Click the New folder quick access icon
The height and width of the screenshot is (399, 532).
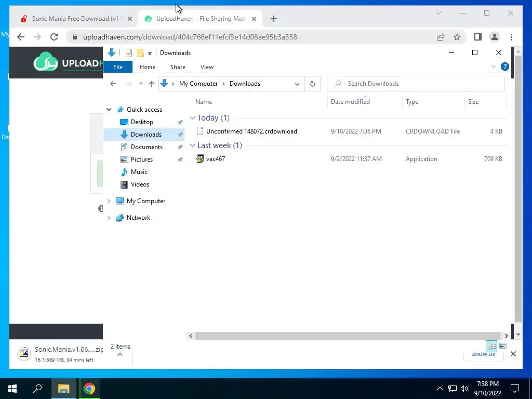140,53
